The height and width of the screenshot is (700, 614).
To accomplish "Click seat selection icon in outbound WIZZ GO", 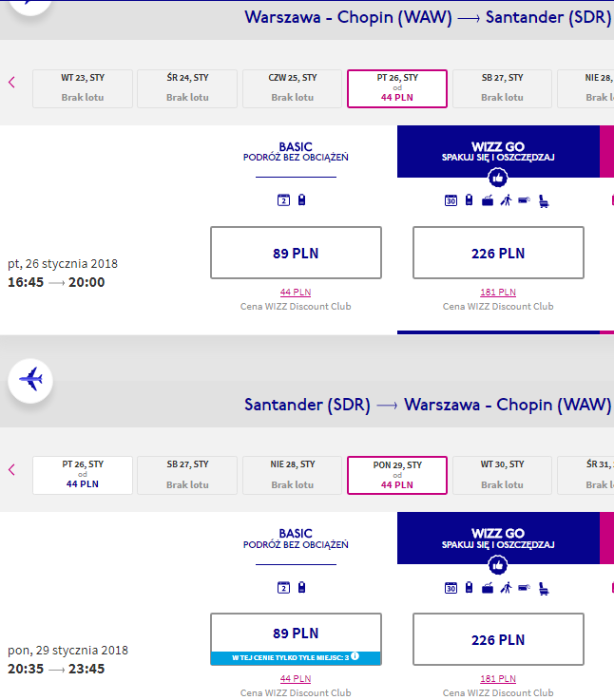I will pyautogui.click(x=544, y=201).
